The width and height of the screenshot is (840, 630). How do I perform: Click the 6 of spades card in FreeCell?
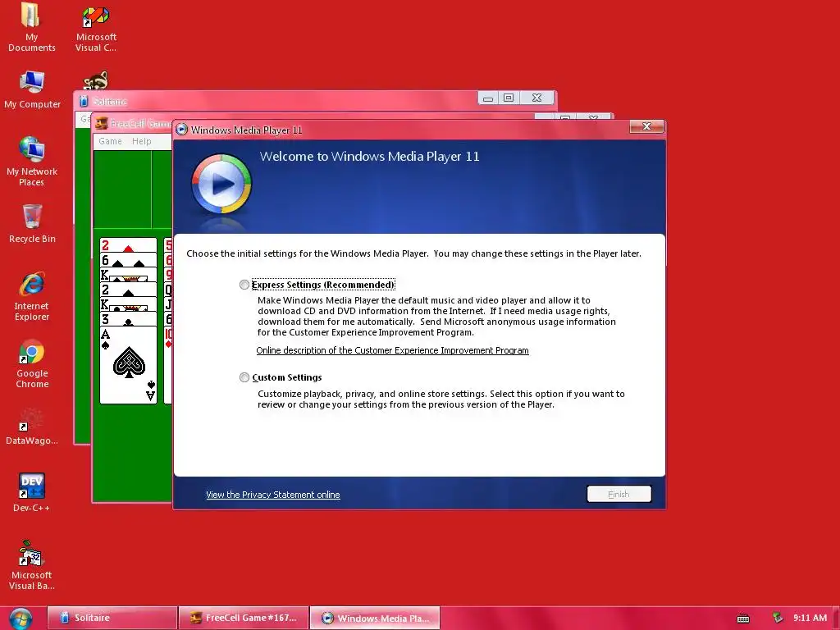click(128, 260)
